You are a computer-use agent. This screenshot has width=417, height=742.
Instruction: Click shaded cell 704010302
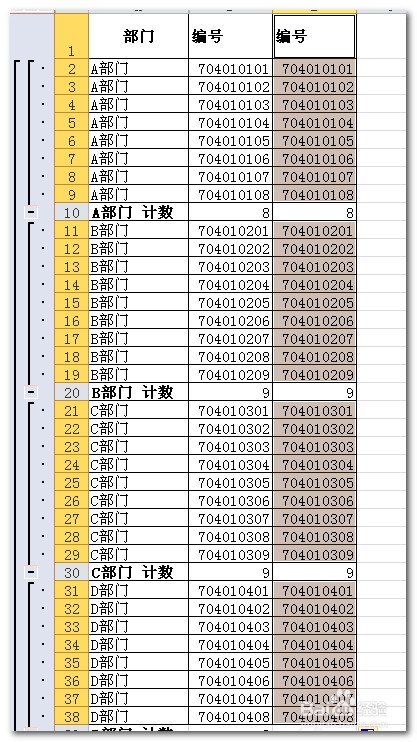[315, 428]
